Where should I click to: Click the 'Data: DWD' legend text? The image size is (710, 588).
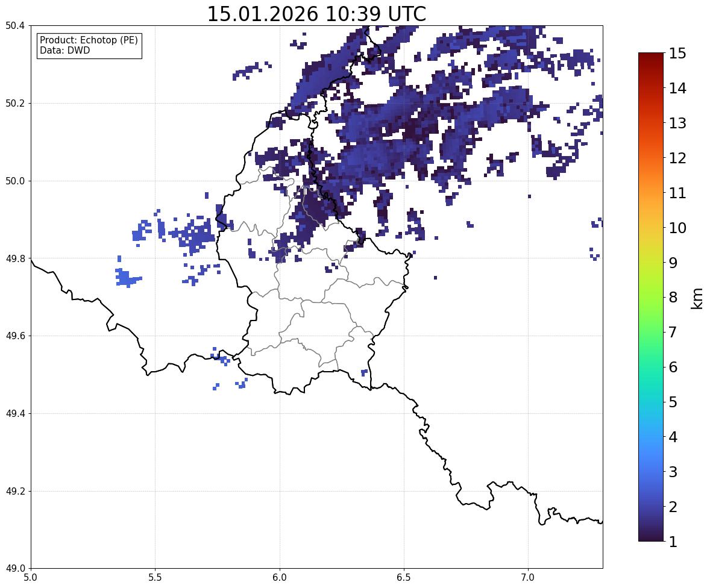tap(64, 50)
